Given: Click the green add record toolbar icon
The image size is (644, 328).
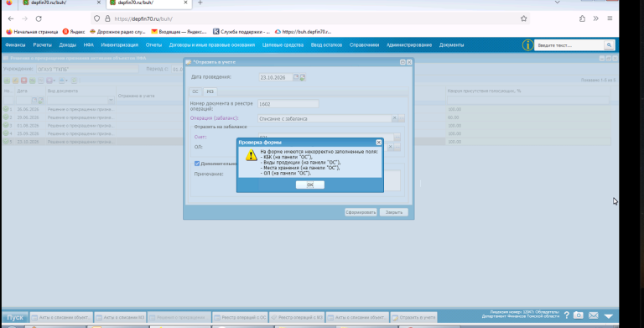Looking at the screenshot, I should (x=7, y=81).
